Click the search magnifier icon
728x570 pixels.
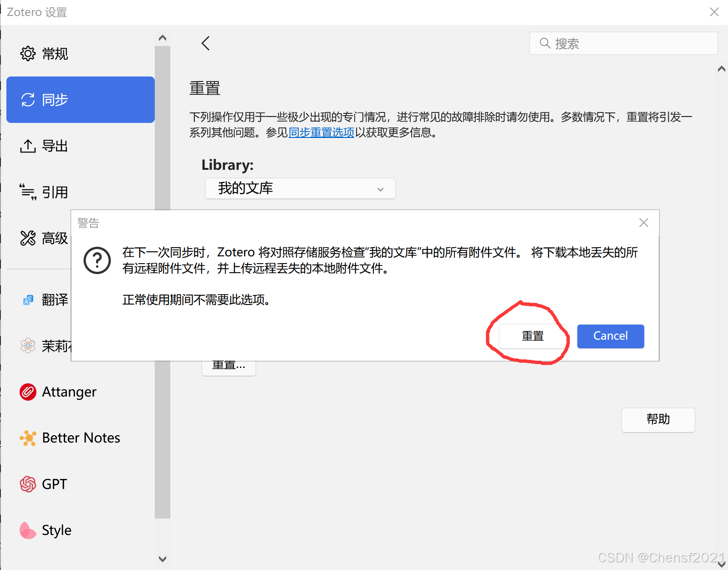pyautogui.click(x=545, y=43)
